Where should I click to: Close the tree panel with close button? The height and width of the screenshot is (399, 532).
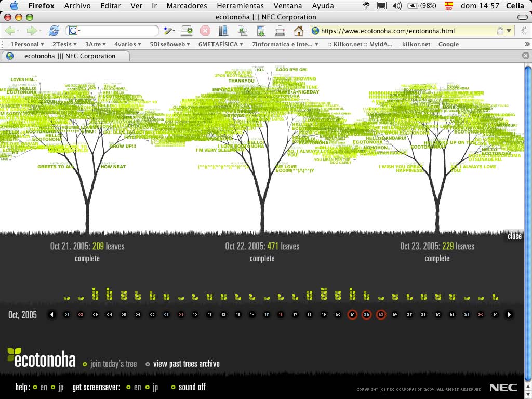pos(514,236)
